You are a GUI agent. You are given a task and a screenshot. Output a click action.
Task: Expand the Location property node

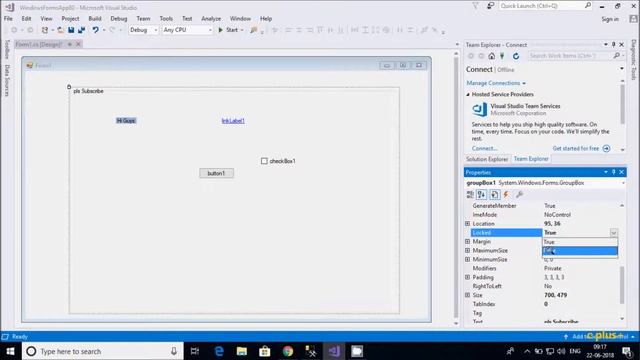pos(467,224)
